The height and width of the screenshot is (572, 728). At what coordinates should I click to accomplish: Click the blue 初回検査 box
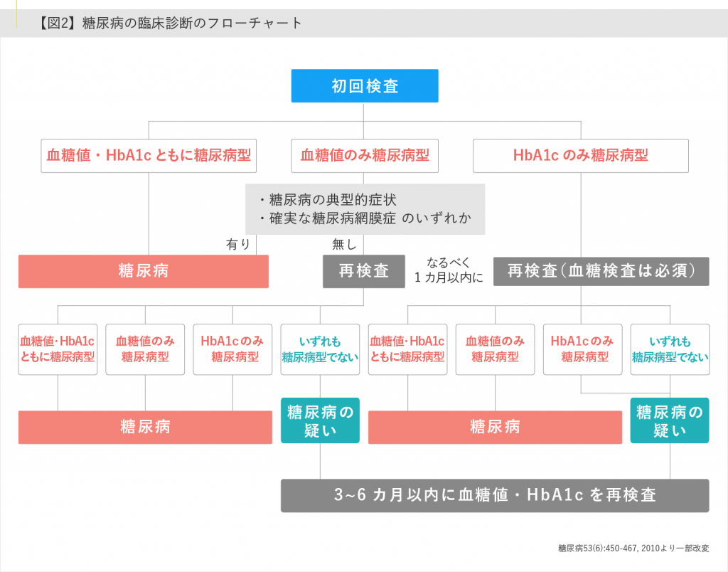click(364, 86)
